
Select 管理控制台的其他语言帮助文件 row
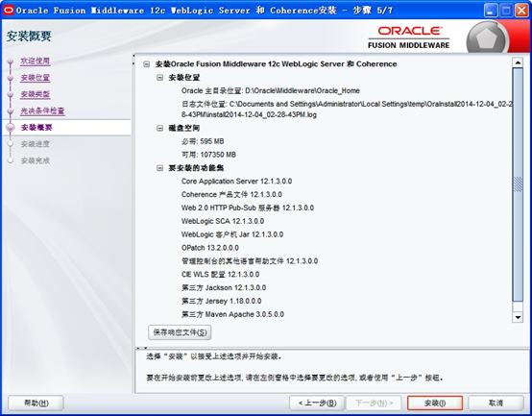tap(250, 261)
